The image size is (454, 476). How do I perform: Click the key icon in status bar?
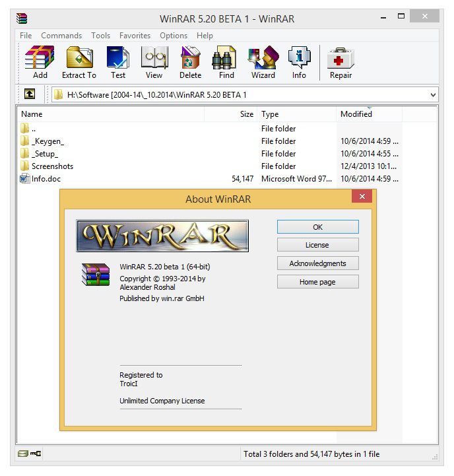point(36,454)
